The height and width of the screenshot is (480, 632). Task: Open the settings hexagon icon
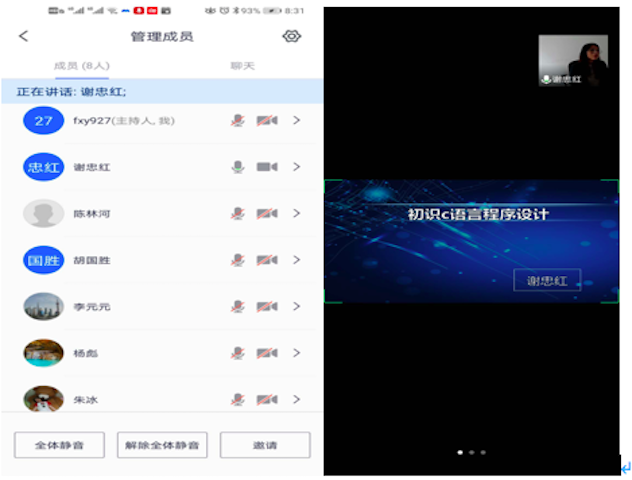pos(291,37)
